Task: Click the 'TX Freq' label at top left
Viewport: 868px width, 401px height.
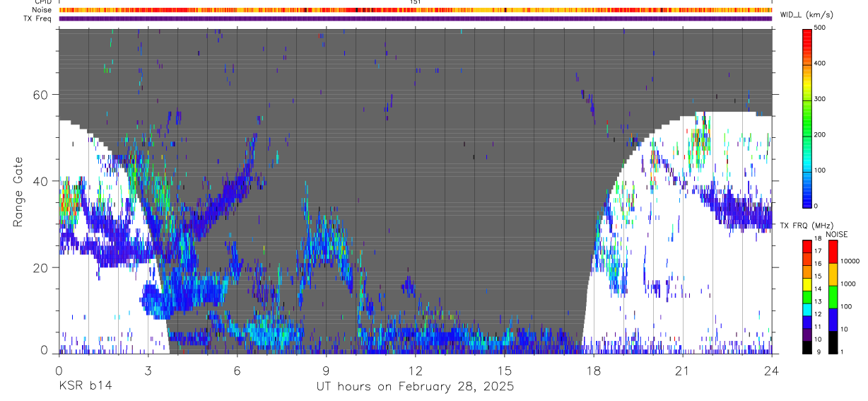Action: click(x=37, y=18)
